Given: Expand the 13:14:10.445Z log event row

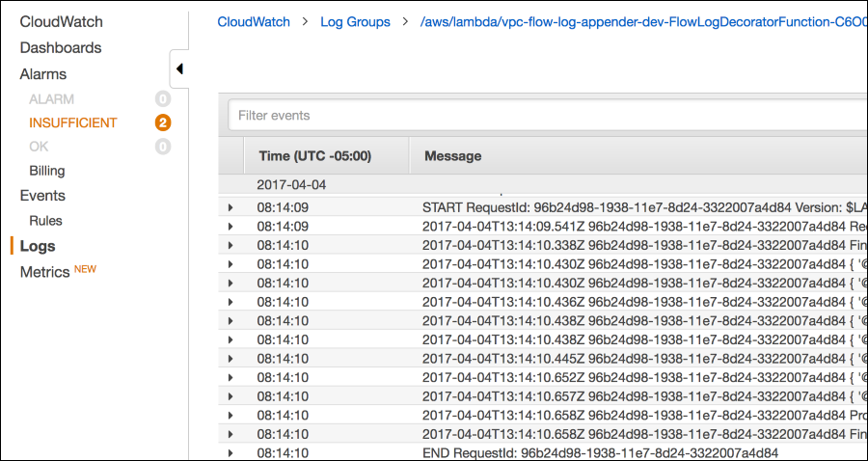Looking at the screenshot, I should (231, 358).
